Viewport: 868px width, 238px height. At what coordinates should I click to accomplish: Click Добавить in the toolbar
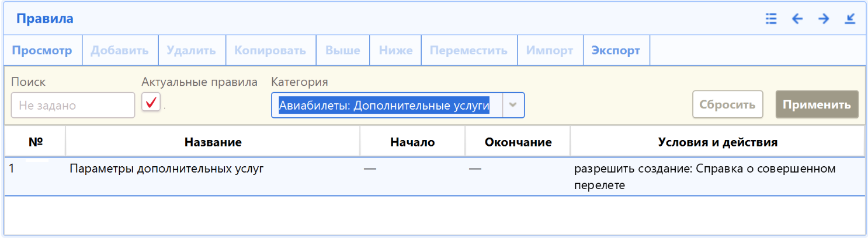120,51
